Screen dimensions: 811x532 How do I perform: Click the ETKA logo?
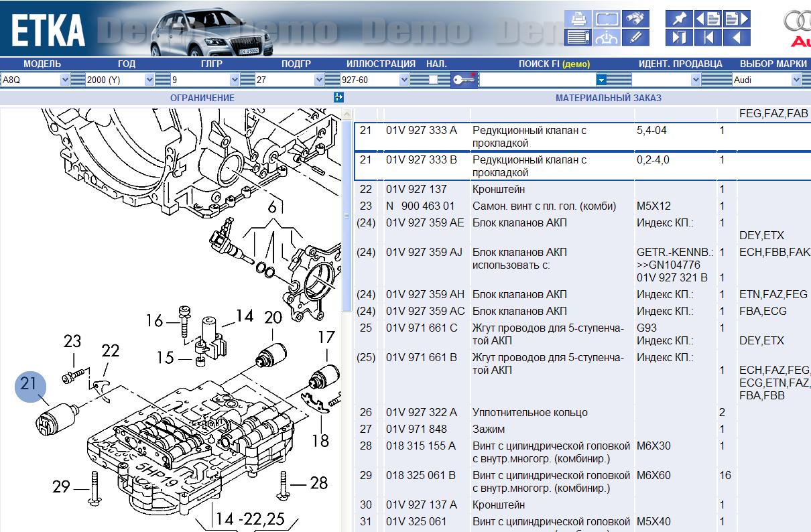[48, 29]
